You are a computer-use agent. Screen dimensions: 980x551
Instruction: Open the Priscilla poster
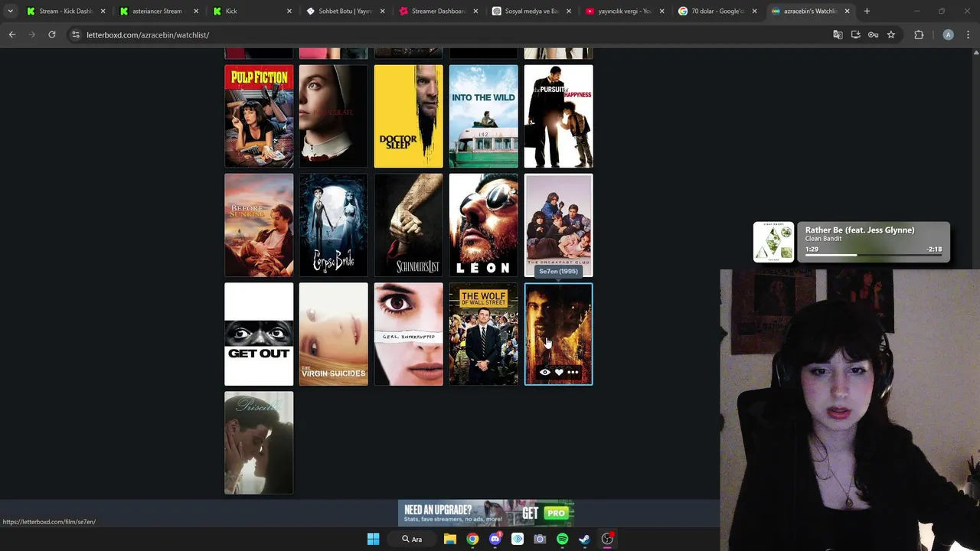[x=259, y=443]
